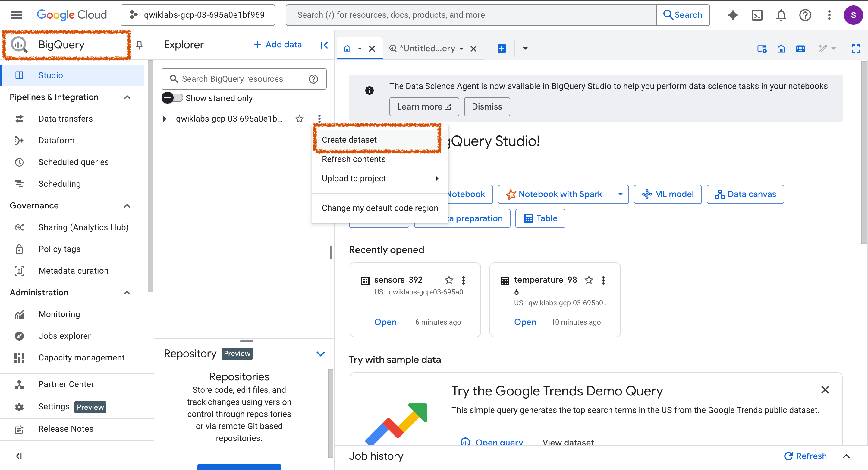Screen dimensions: 868x470
Task: Star the qwiklabs project in Explorer
Action: pos(299,119)
